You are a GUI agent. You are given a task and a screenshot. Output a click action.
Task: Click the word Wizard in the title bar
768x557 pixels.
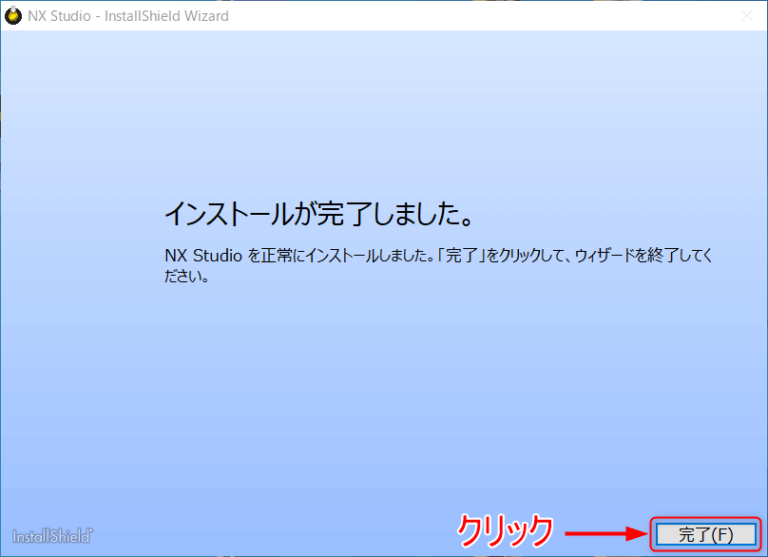206,16
